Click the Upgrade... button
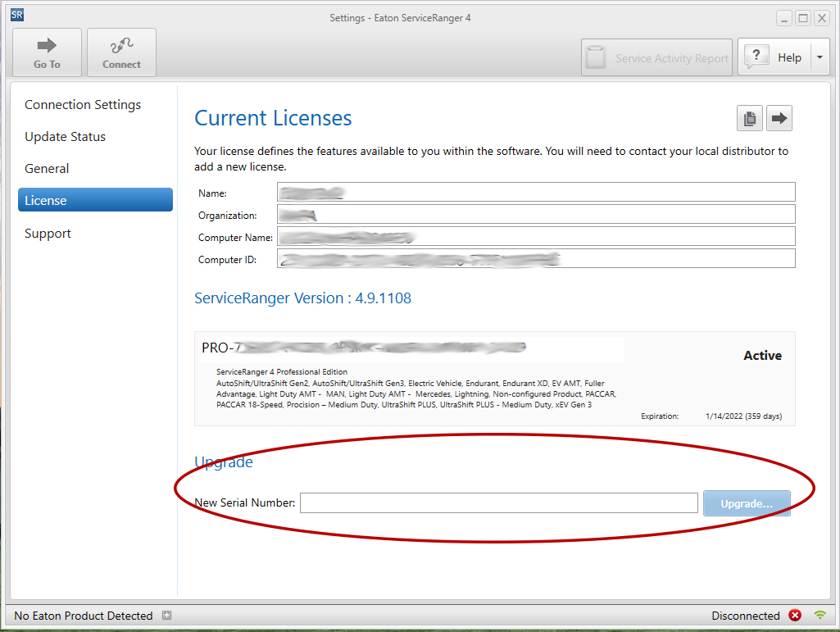 pos(747,503)
